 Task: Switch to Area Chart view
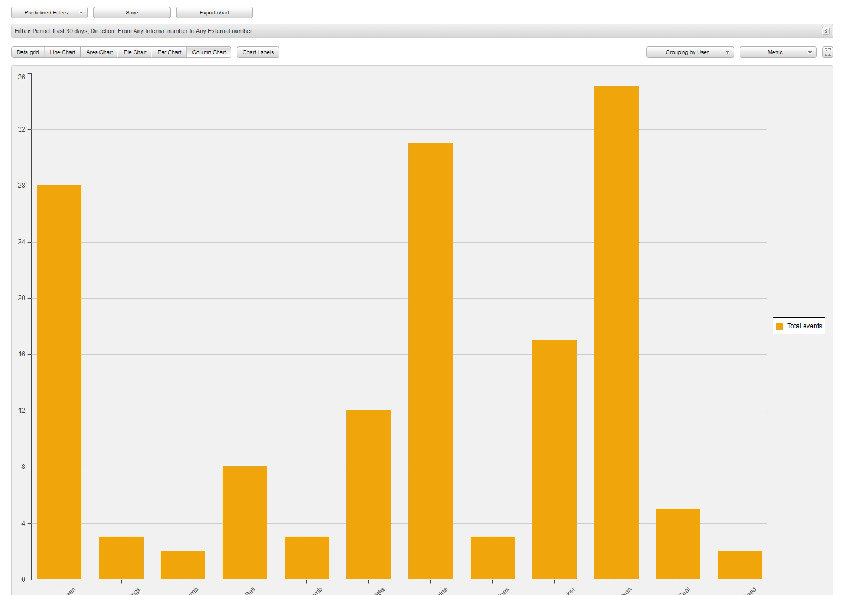99,52
